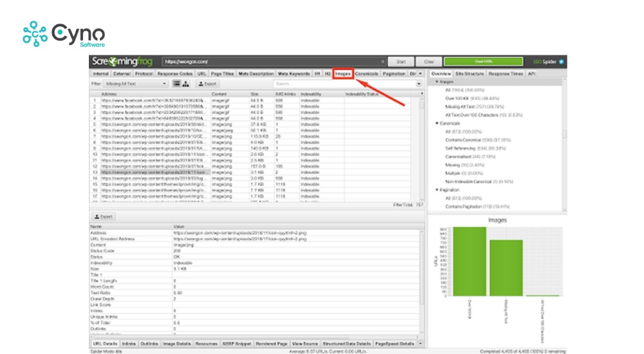Click the Screaming Frog logo
This screenshot has width=644, height=354.
click(124, 62)
